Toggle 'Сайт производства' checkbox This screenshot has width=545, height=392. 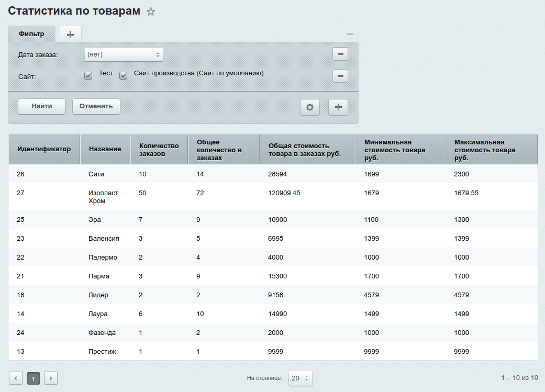coord(124,76)
